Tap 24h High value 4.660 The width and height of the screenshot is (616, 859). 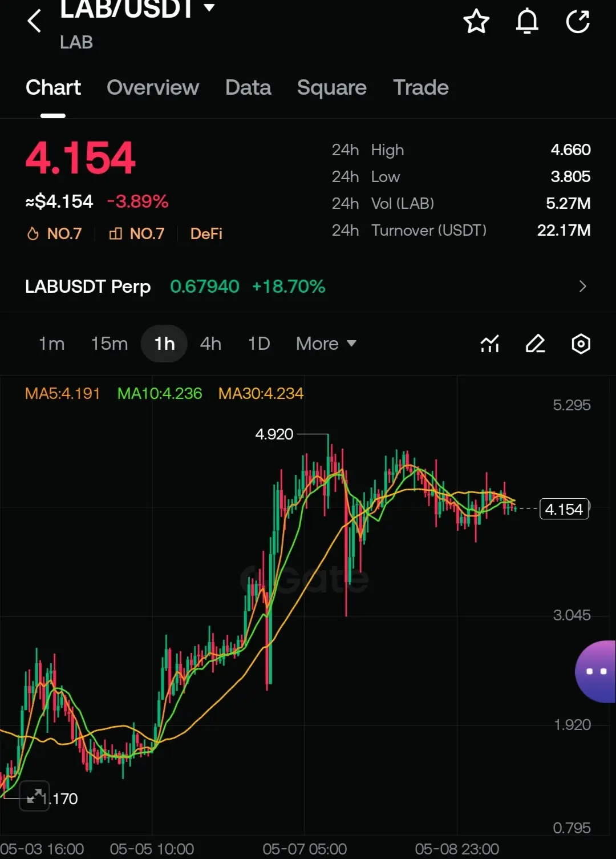570,150
